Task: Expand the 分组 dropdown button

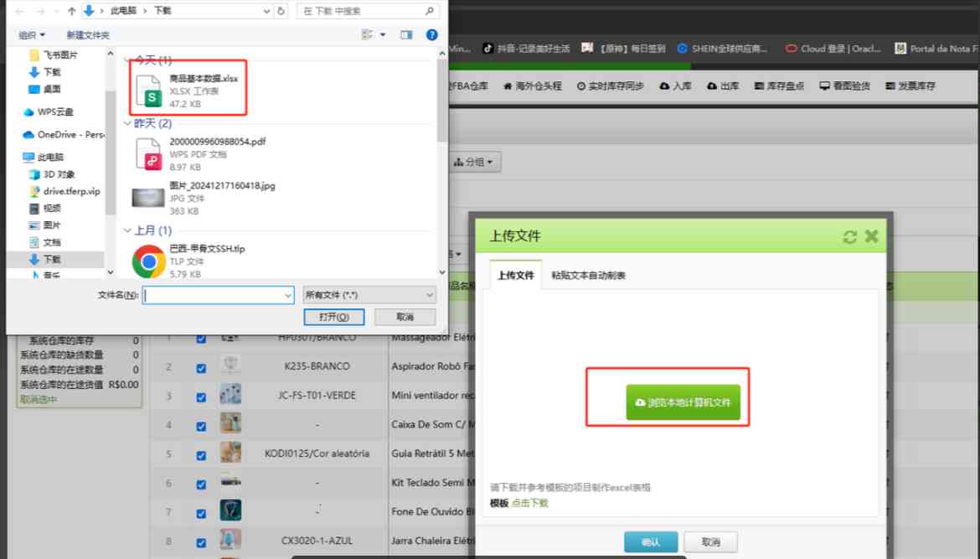Action: click(475, 163)
